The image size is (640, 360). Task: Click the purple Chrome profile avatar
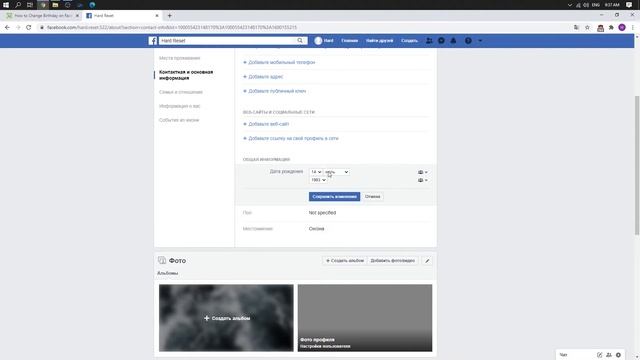[x=622, y=27]
